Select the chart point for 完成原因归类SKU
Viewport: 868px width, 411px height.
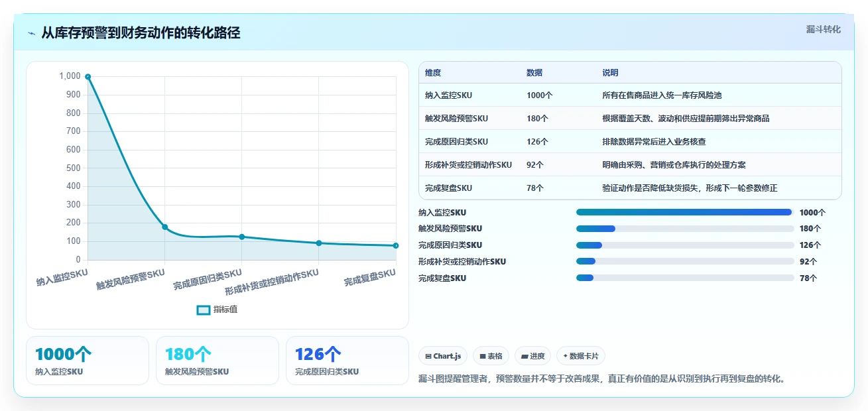pyautogui.click(x=241, y=237)
